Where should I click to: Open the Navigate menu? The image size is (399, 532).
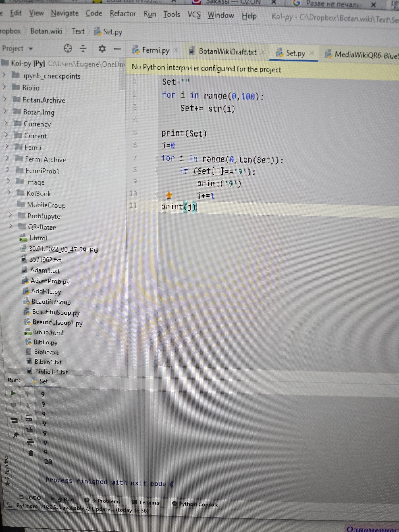[65, 13]
